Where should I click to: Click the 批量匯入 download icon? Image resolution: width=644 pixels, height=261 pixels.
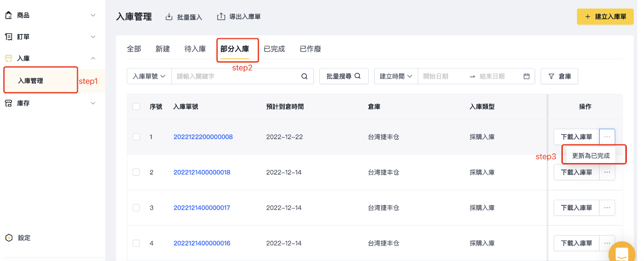coord(169,17)
